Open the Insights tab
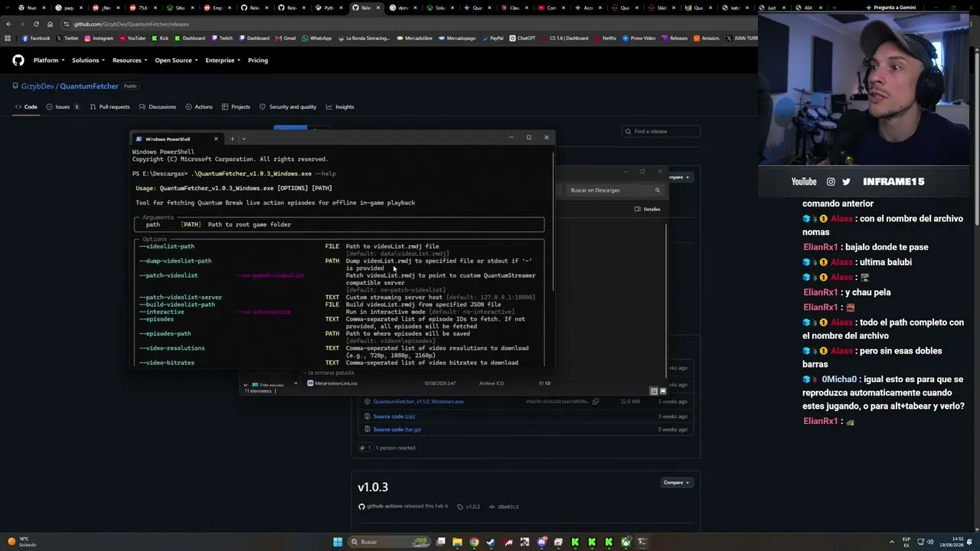The width and height of the screenshot is (980, 551). pyautogui.click(x=339, y=107)
